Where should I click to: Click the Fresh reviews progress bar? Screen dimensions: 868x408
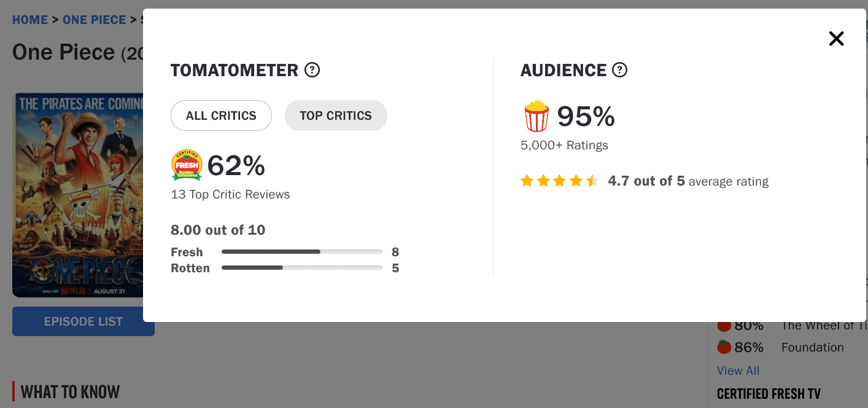pyautogui.click(x=301, y=252)
